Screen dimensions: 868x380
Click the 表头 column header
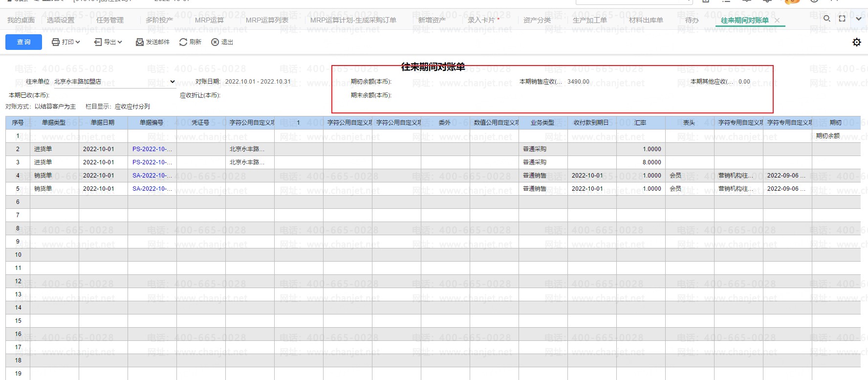(x=690, y=123)
